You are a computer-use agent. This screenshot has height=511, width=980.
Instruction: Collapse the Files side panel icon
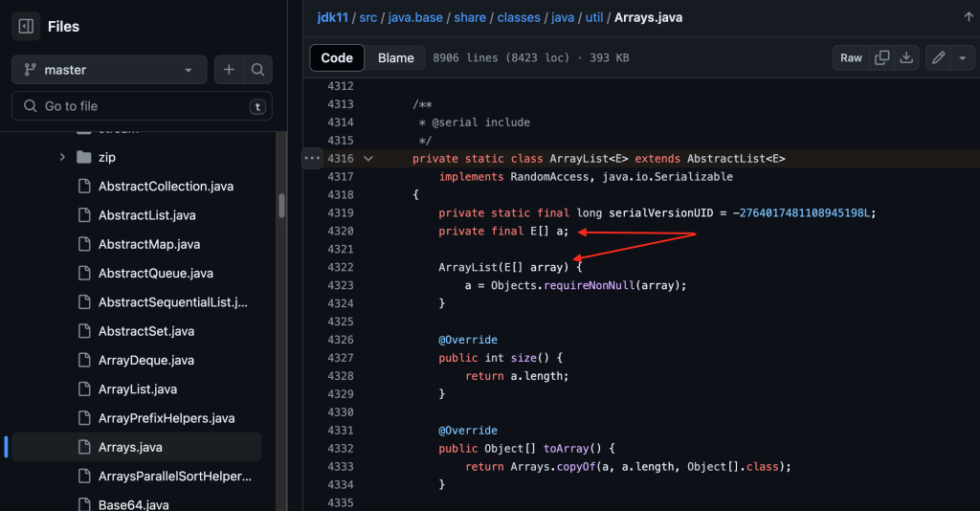26,26
